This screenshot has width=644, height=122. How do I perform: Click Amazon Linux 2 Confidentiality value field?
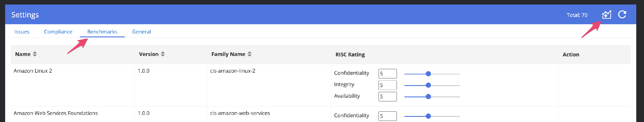[387, 74]
